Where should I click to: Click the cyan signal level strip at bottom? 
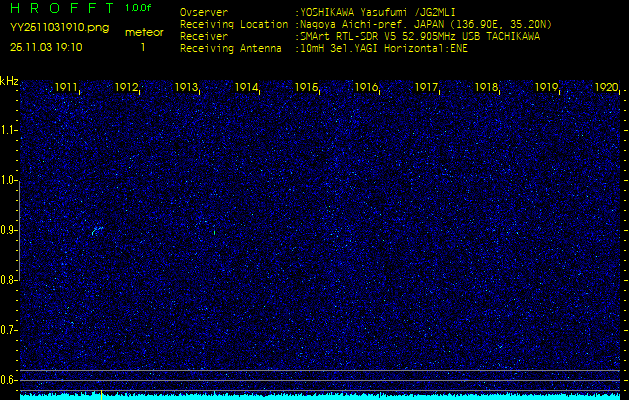[320, 397]
